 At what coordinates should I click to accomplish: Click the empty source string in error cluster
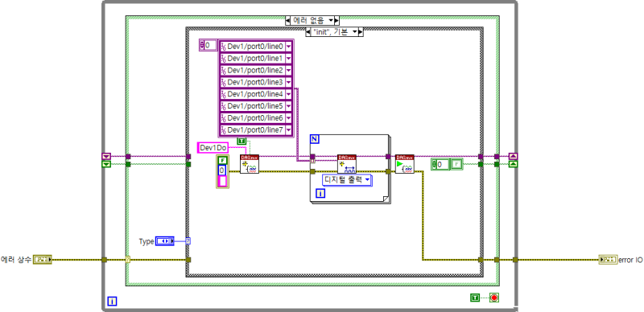222,181
